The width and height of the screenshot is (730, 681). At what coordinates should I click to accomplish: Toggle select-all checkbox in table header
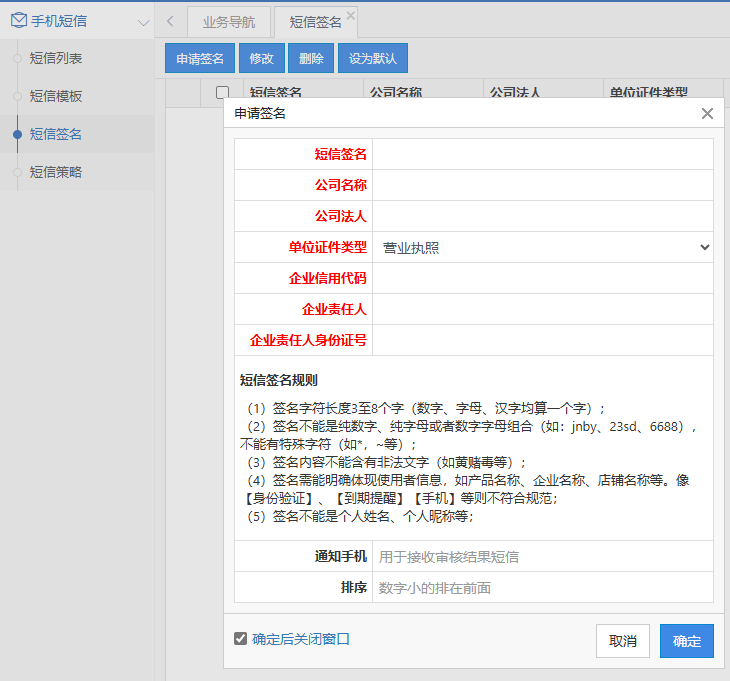pyautogui.click(x=223, y=92)
